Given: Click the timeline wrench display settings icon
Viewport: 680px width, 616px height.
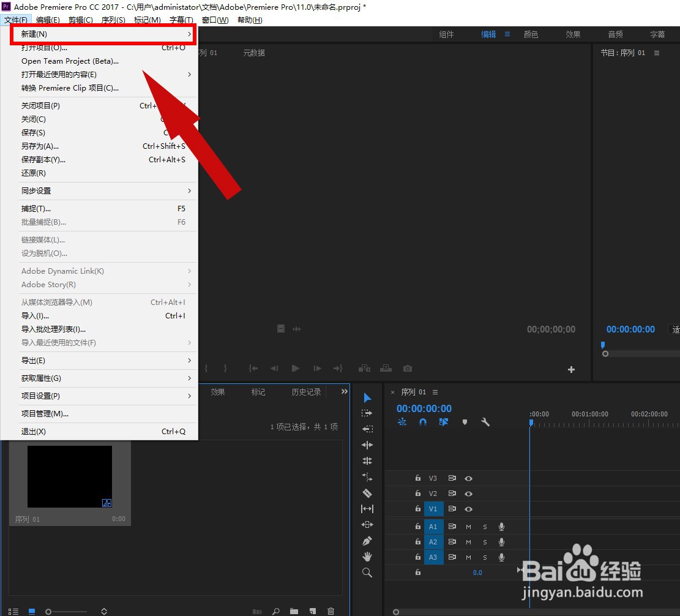Looking at the screenshot, I should coord(485,422).
